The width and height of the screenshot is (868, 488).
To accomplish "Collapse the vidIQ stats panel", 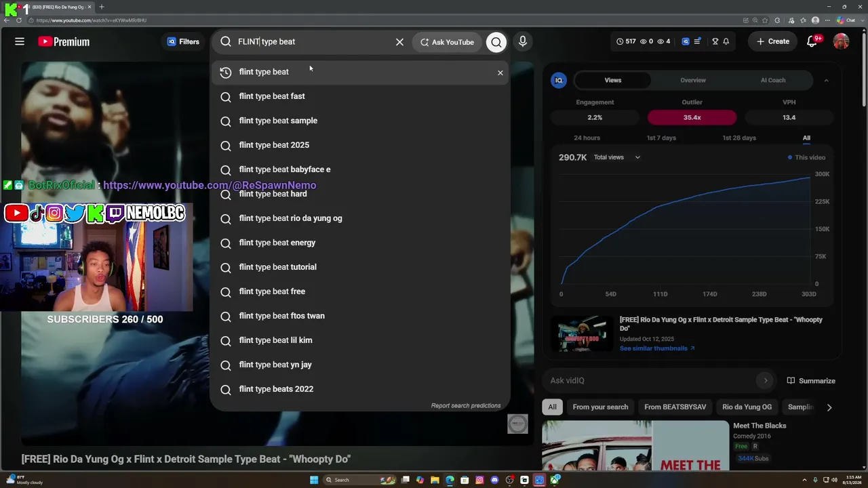I will click(x=826, y=81).
